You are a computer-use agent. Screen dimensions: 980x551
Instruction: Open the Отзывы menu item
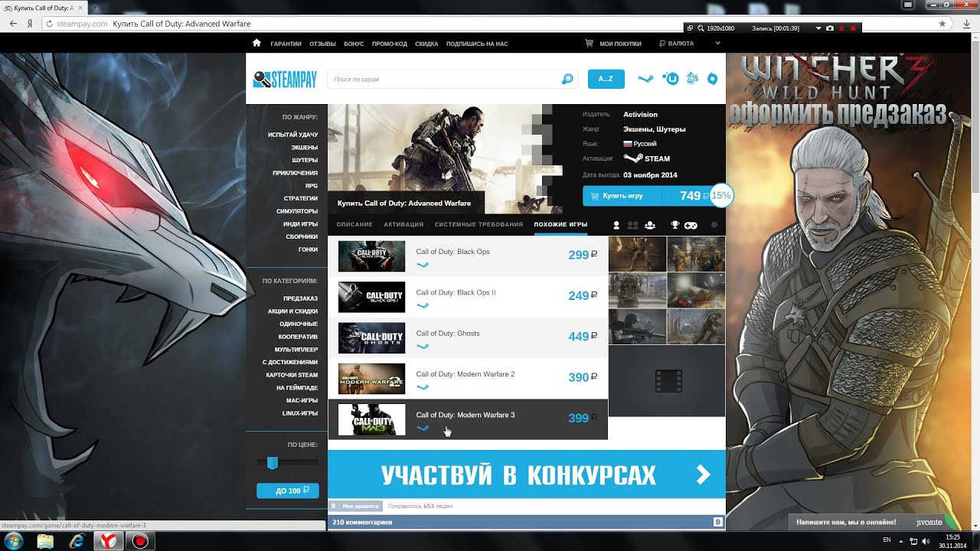(x=322, y=44)
